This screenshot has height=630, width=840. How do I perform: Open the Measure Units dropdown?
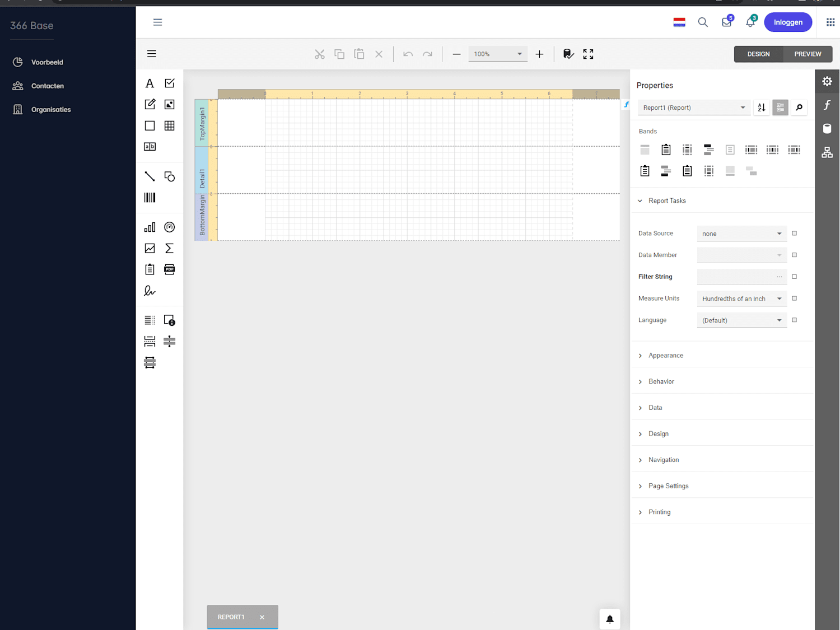[x=742, y=298]
